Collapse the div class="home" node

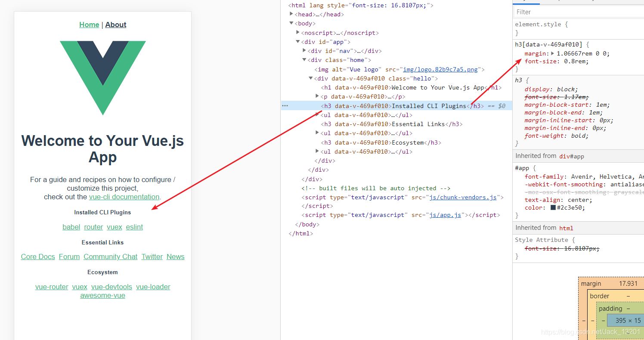point(304,60)
